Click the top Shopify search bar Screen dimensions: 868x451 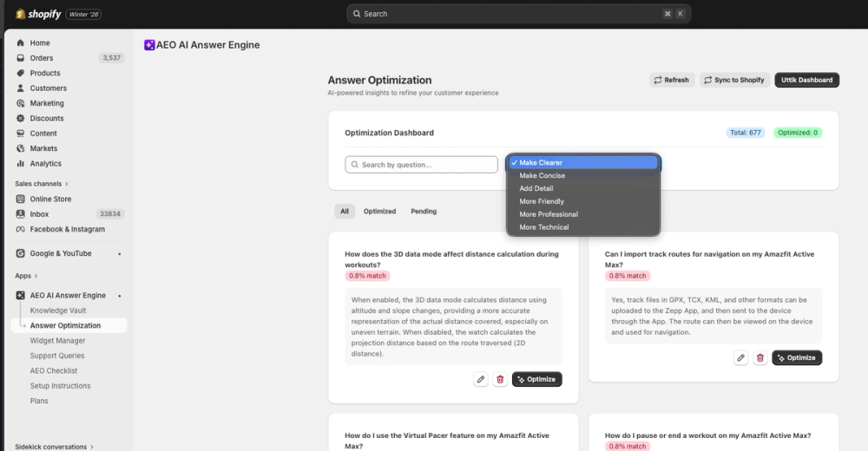[519, 14]
